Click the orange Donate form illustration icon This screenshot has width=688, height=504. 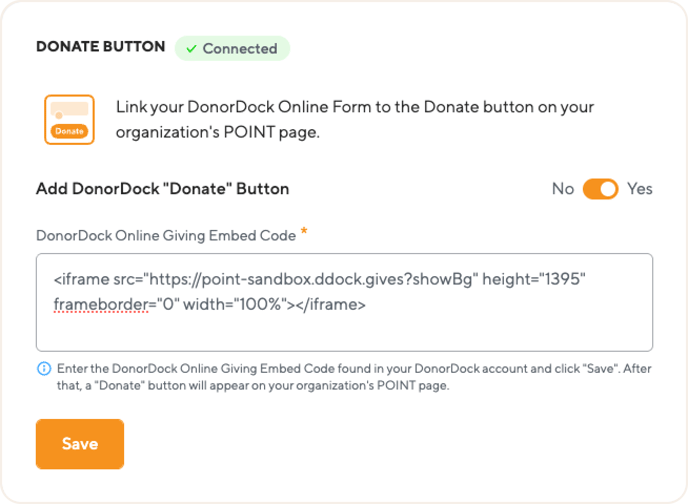pyautogui.click(x=69, y=120)
